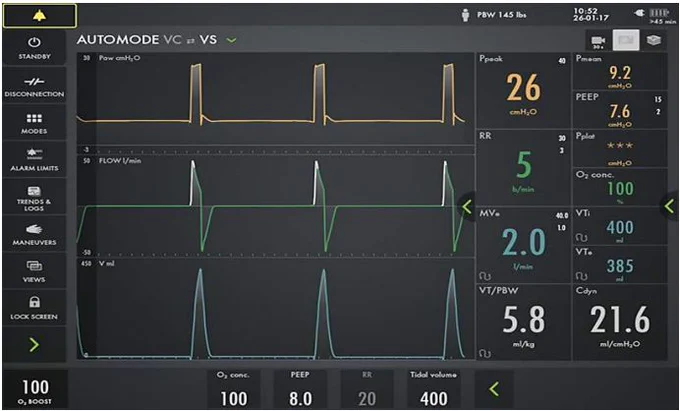Open the Modes menu
This screenshot has height=411, width=680.
pos(34,124)
